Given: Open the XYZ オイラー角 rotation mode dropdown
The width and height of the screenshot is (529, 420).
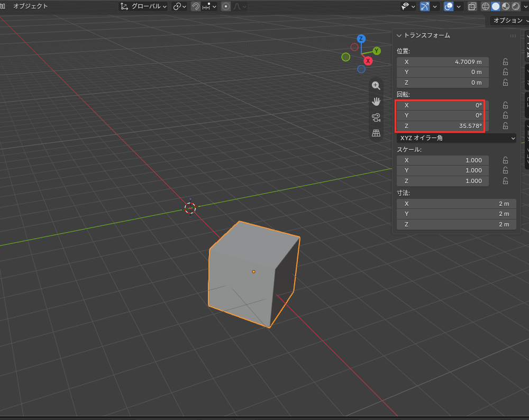Looking at the screenshot, I should pos(456,138).
